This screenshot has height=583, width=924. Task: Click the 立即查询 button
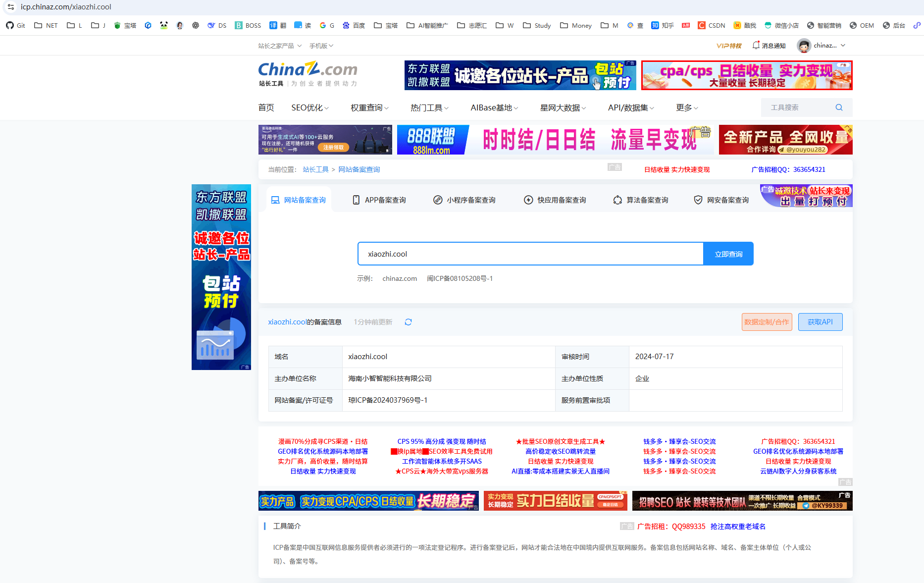point(728,254)
